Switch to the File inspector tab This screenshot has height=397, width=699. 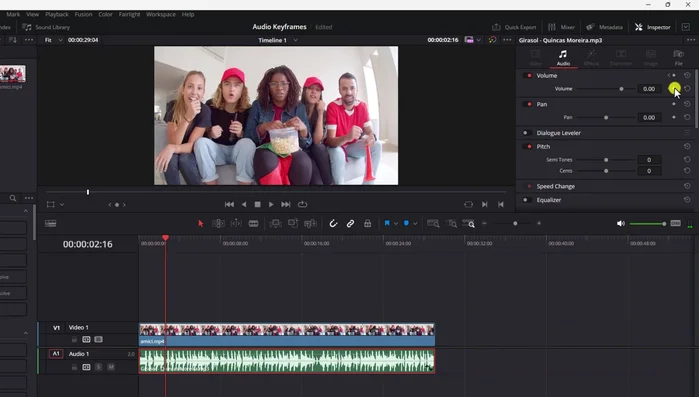click(678, 58)
